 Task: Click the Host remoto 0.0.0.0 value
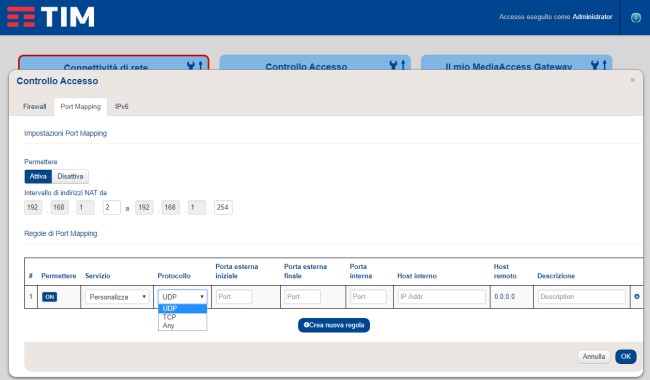coord(504,297)
